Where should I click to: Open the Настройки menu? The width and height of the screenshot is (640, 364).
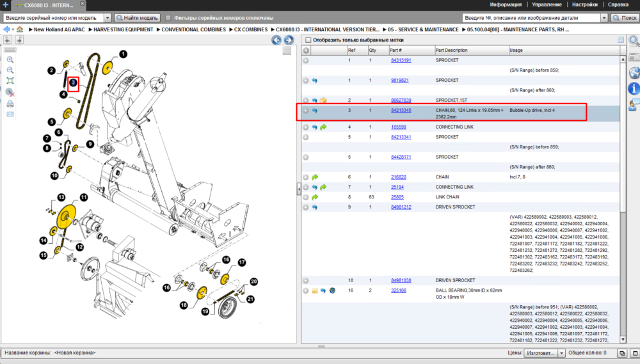click(584, 4)
